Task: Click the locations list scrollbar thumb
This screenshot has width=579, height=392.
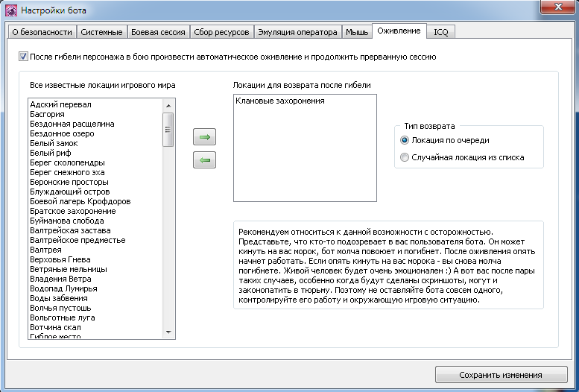Action: [x=168, y=130]
